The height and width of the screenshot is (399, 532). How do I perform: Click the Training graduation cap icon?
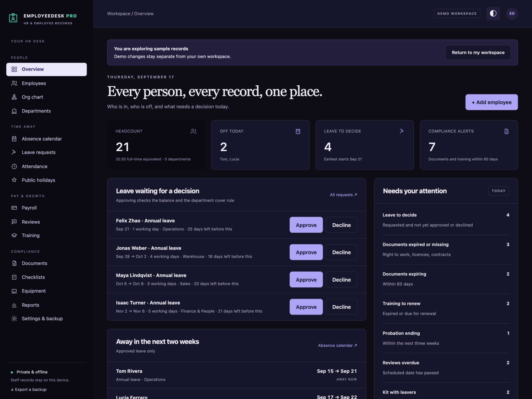[x=14, y=235]
